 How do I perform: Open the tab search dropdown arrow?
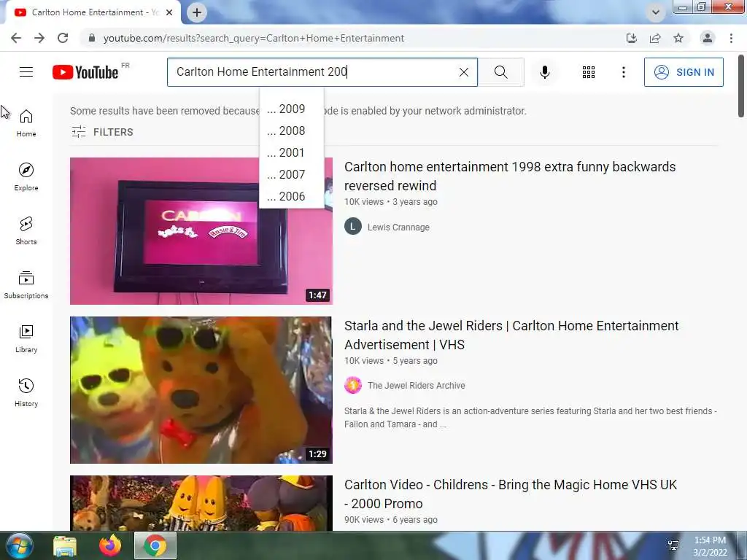656,12
